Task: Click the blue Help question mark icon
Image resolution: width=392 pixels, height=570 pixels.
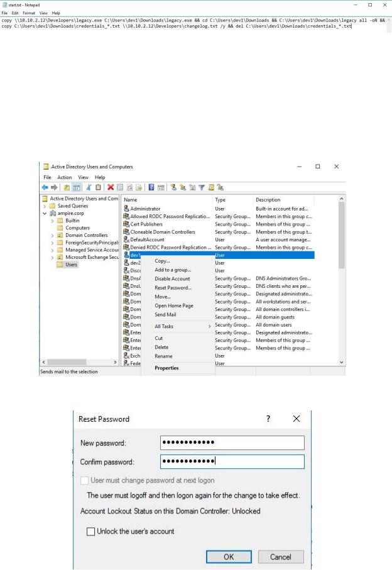Action: coord(151,187)
